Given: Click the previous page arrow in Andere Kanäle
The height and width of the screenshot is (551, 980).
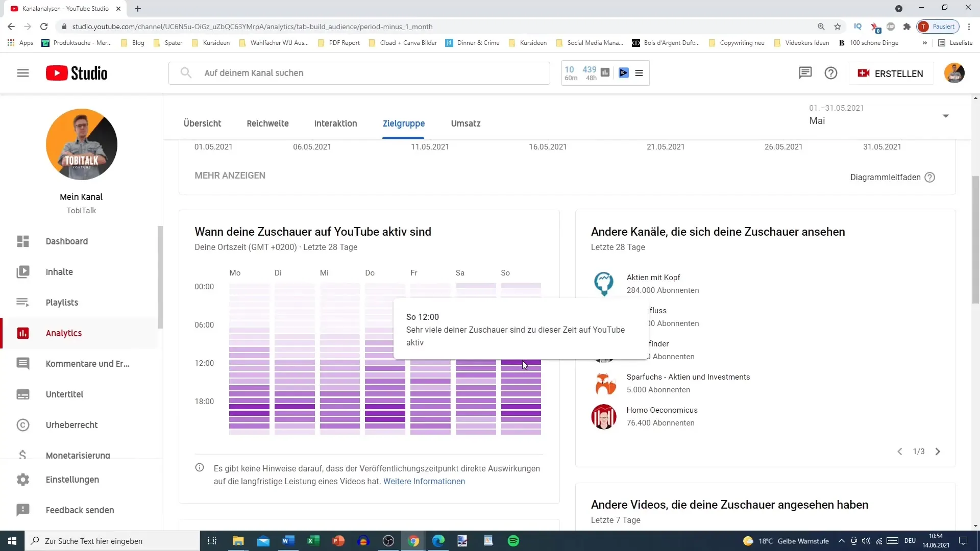Looking at the screenshot, I should click(900, 452).
